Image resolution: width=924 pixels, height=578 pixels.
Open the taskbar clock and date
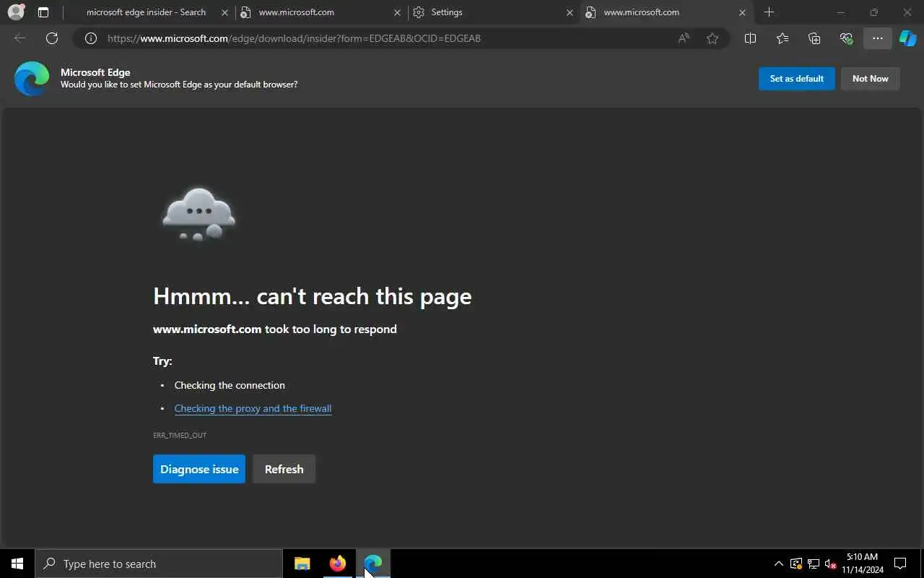(862, 564)
